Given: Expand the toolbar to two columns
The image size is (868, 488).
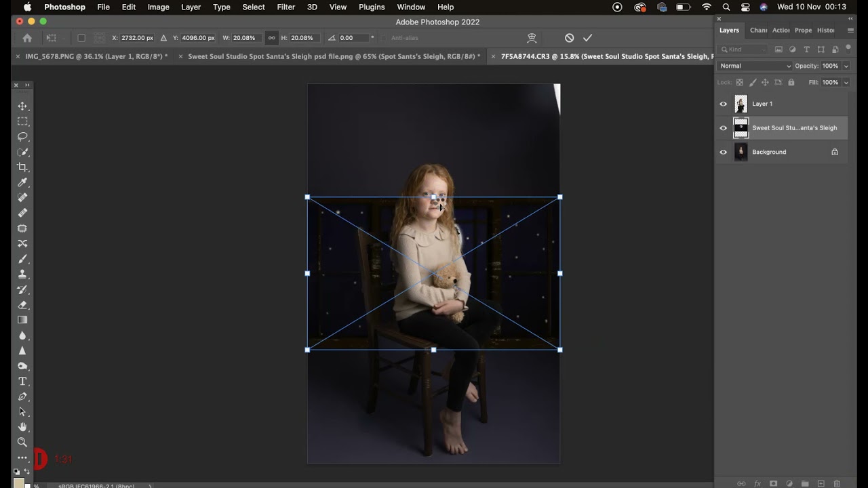Looking at the screenshot, I should coord(27,85).
